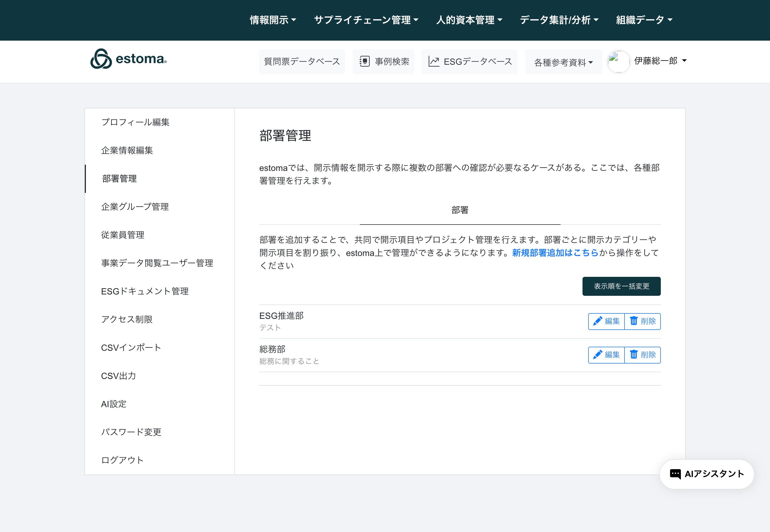
Task: Expand the 情報開示 dropdown menu
Action: (x=273, y=20)
